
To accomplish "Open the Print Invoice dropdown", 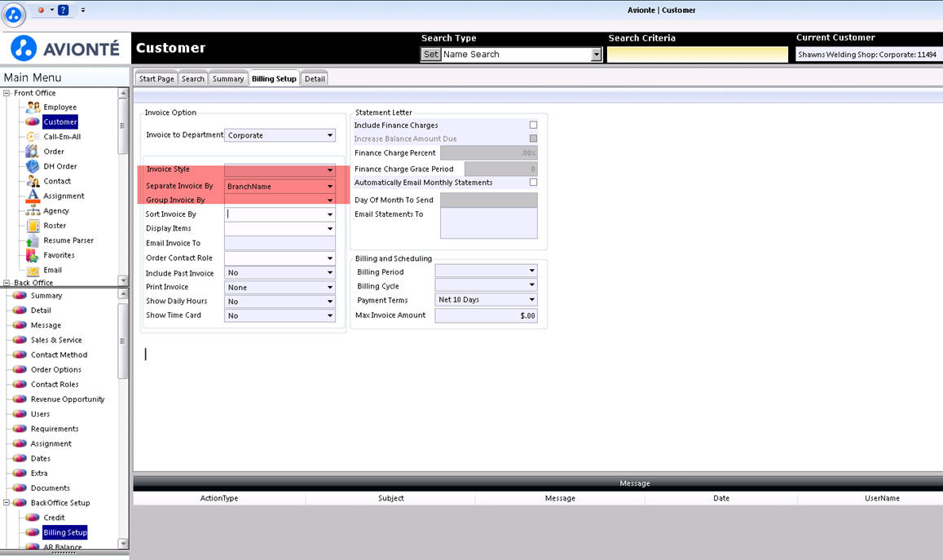I will [280, 288].
